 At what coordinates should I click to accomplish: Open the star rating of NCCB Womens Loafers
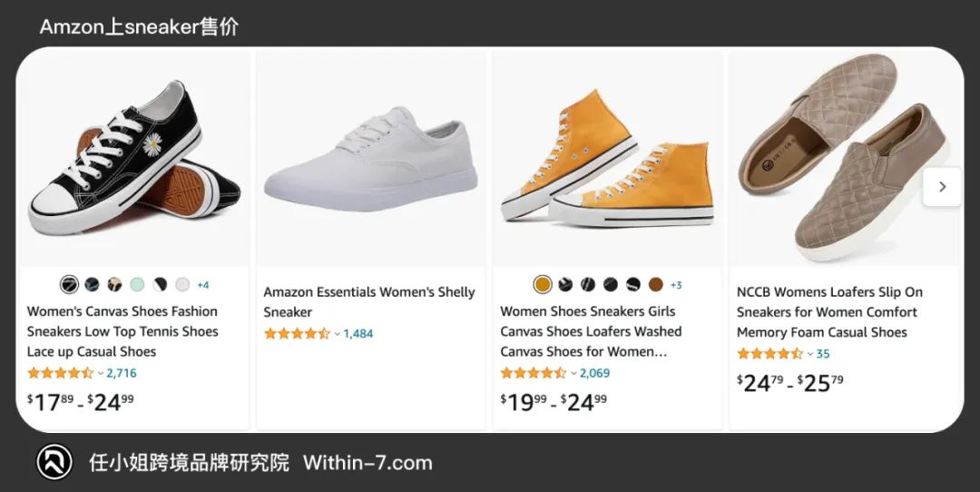(x=769, y=354)
